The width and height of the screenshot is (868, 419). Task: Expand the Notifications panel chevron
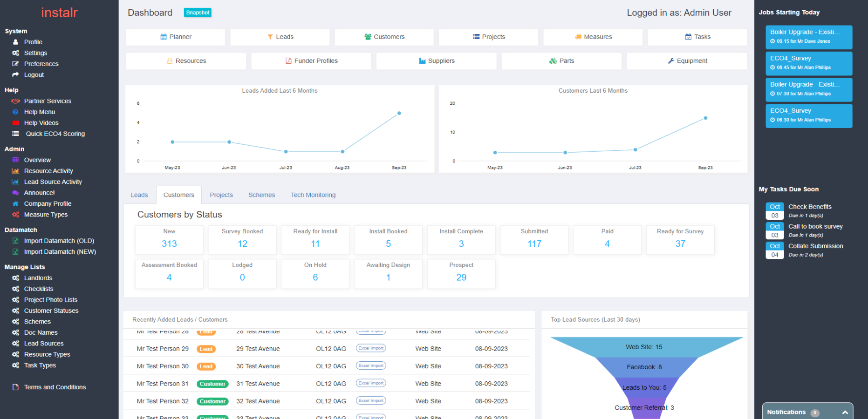click(845, 412)
